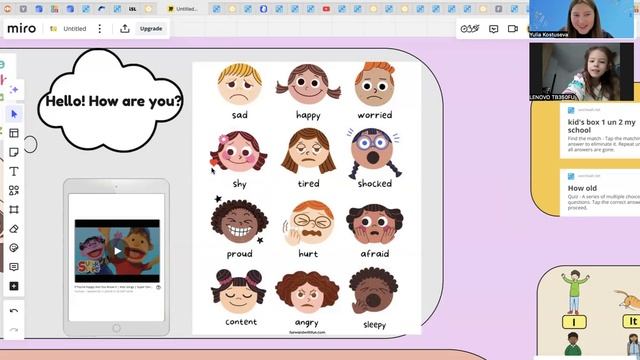Click the LENOVO TB350FU video tile
The height and width of the screenshot is (360, 640).
tap(581, 72)
